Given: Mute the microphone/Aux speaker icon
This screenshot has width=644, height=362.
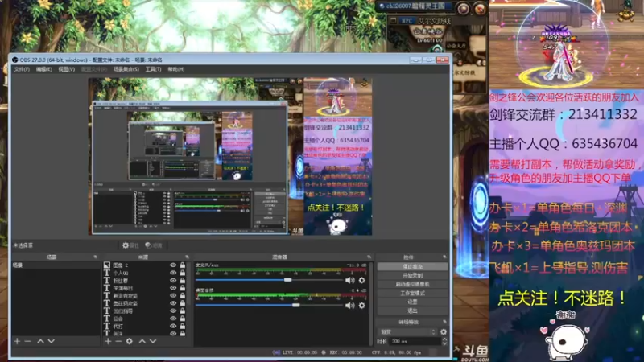Looking at the screenshot, I should pos(349,280).
